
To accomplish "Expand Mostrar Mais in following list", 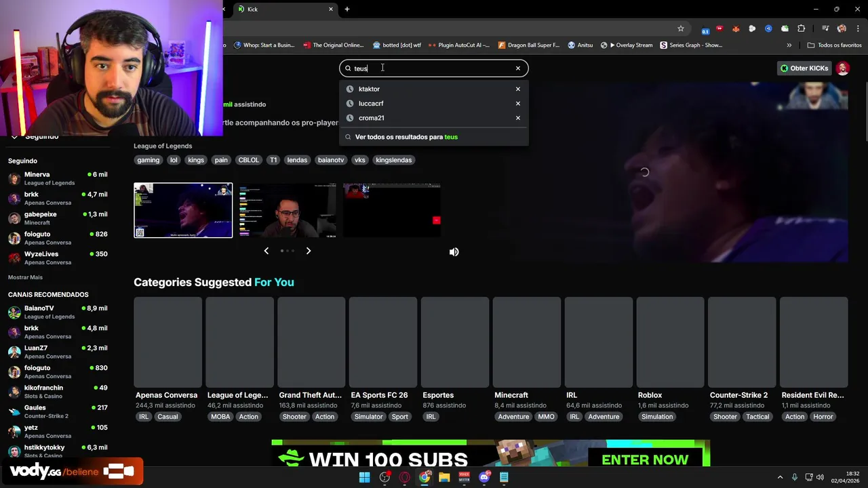I will pos(25,277).
